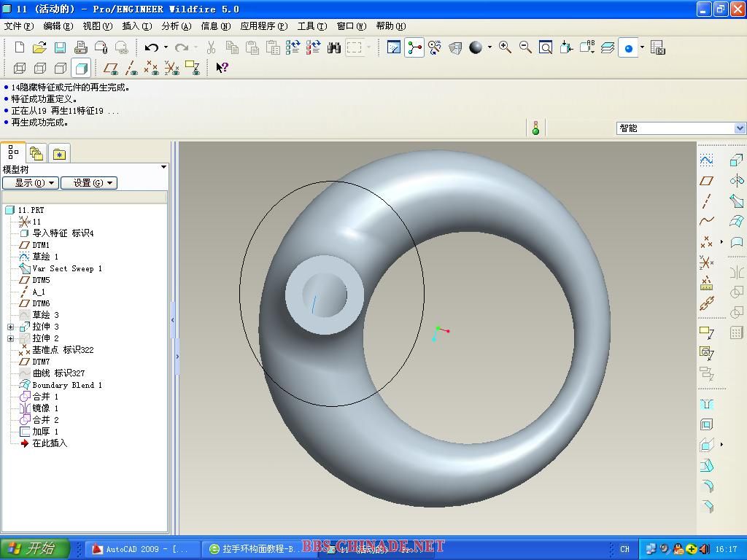The image size is (747, 560).
Task: Open the context help pointer tool
Action: 222,68
